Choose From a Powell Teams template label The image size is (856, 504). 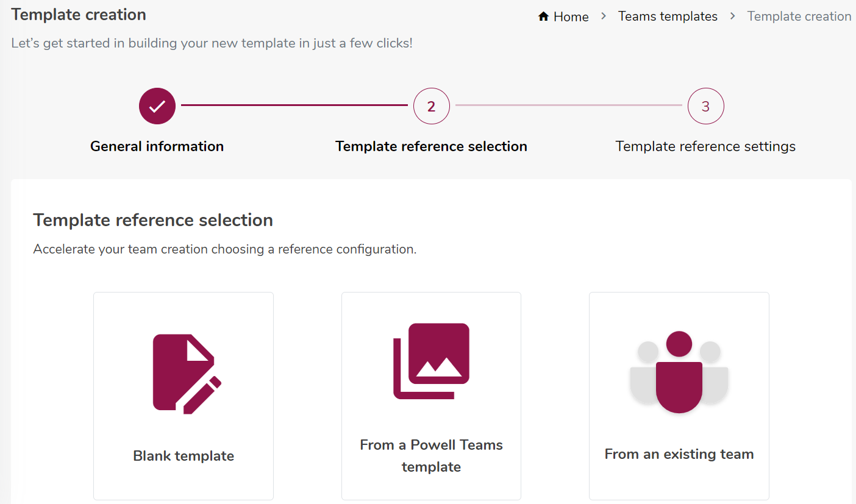431,456
